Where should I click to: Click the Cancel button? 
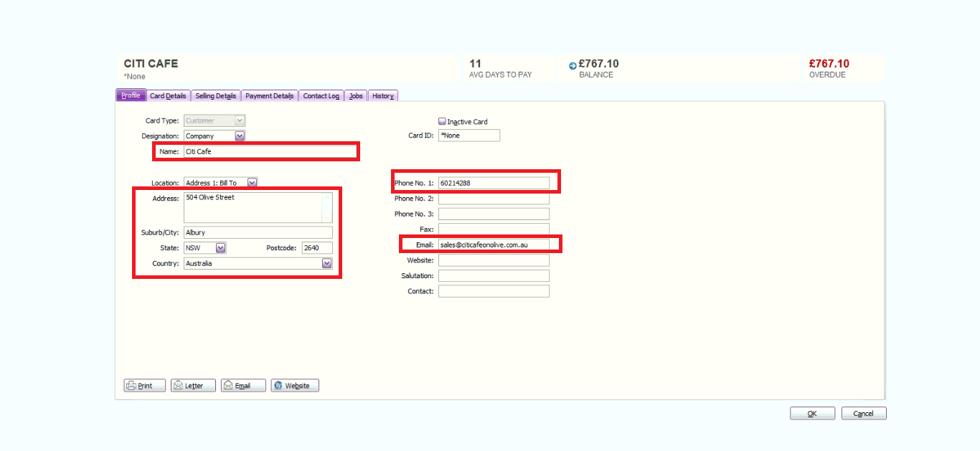[864, 414]
